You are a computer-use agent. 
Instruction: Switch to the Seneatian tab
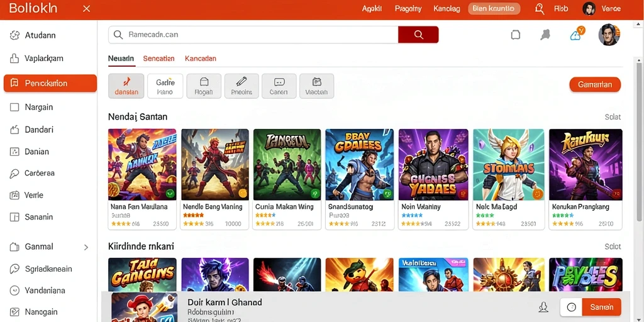pyautogui.click(x=158, y=58)
